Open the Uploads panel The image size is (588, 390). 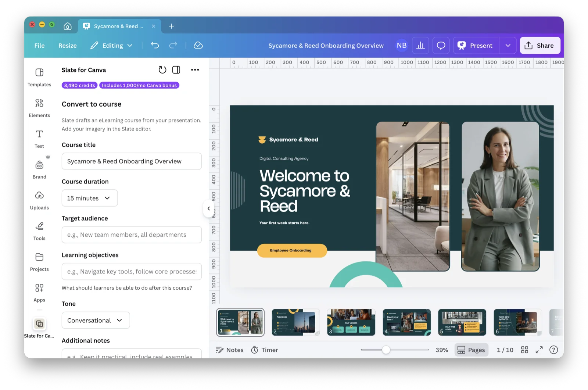(39, 200)
